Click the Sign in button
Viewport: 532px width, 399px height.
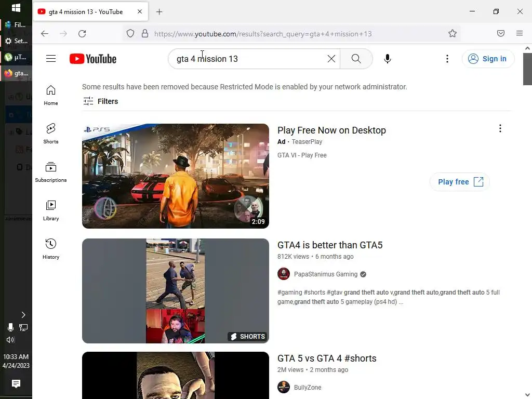[x=488, y=59]
